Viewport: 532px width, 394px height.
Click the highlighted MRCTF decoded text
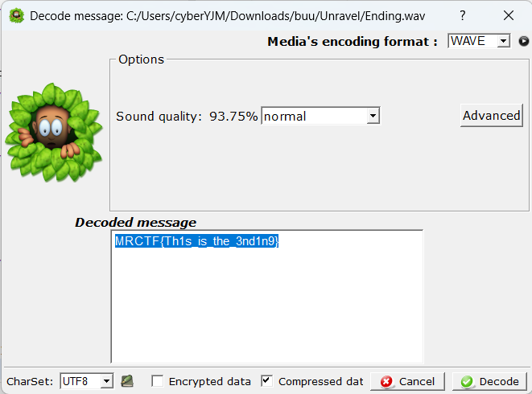tap(197, 241)
